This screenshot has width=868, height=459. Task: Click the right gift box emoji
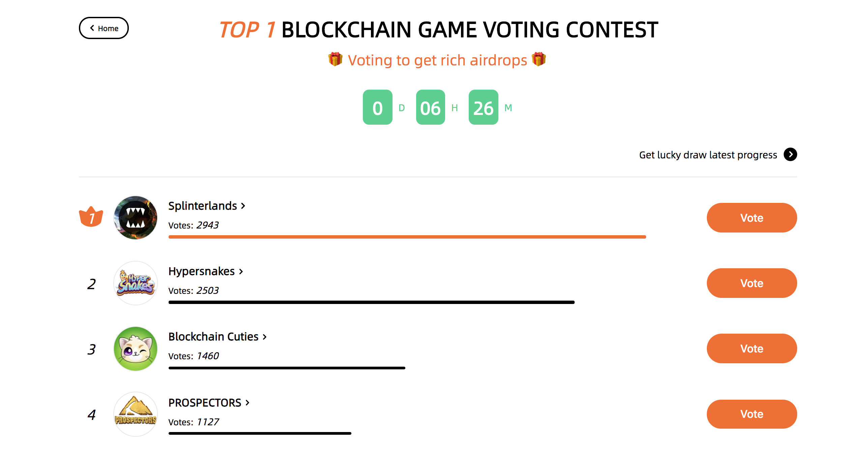click(539, 59)
